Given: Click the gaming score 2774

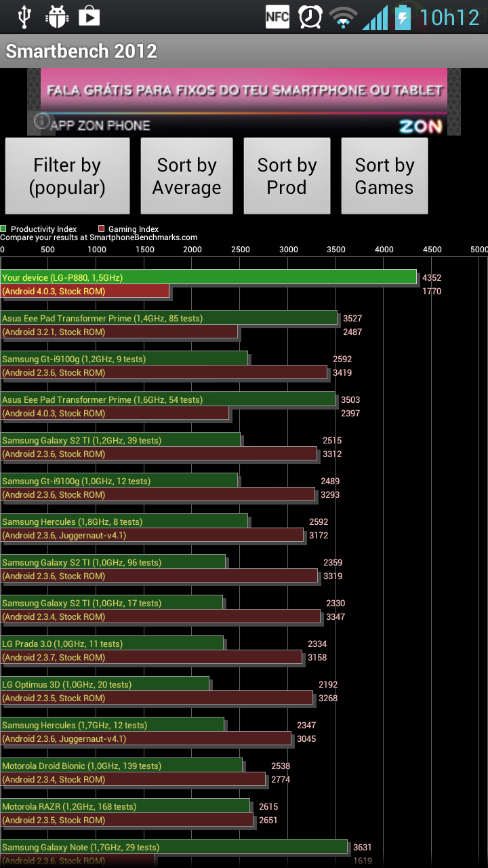Looking at the screenshot, I should [281, 780].
